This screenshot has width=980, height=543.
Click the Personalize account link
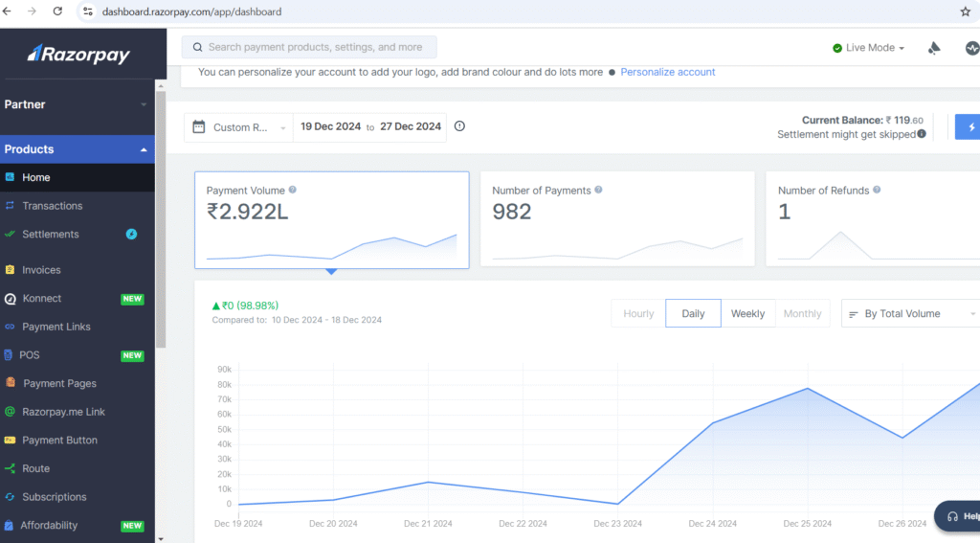pos(667,72)
